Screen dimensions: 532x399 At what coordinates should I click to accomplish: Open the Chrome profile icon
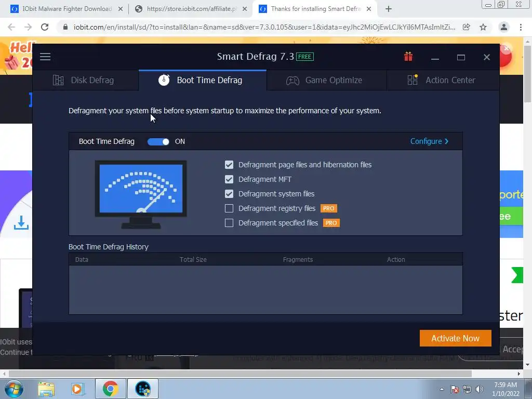click(504, 27)
